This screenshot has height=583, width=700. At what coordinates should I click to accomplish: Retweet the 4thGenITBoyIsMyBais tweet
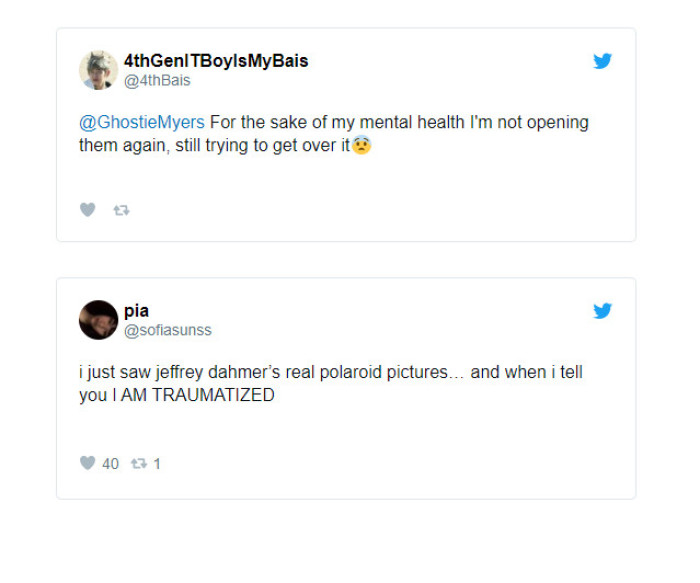[x=121, y=210]
